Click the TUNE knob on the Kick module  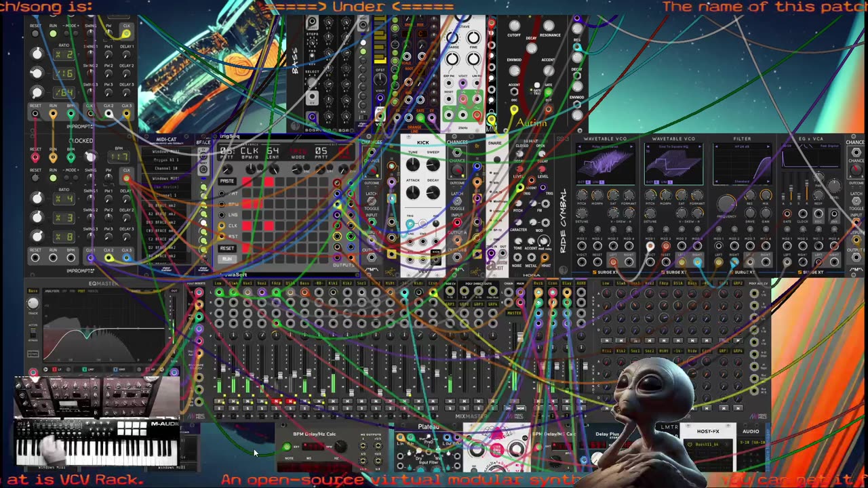413,164
